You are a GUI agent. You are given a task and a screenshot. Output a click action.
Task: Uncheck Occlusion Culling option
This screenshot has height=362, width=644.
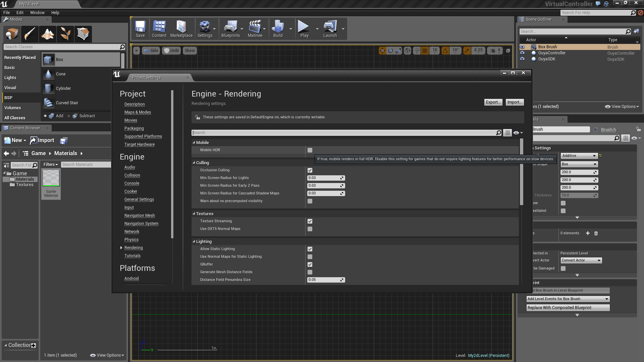pos(310,170)
